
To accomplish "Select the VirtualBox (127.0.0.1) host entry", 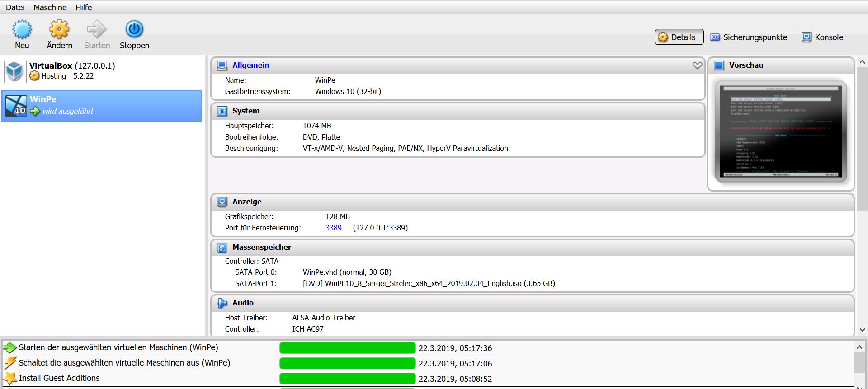I will tap(102, 71).
